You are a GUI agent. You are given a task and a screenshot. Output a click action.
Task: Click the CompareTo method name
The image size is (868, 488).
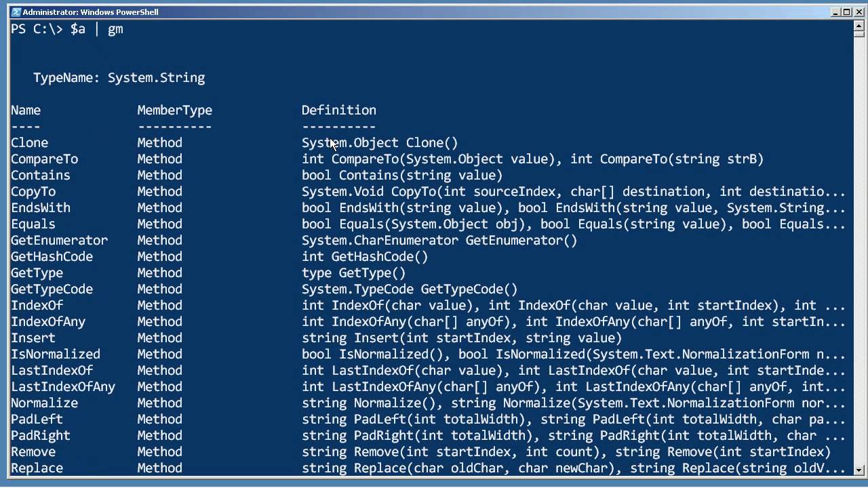coord(44,159)
